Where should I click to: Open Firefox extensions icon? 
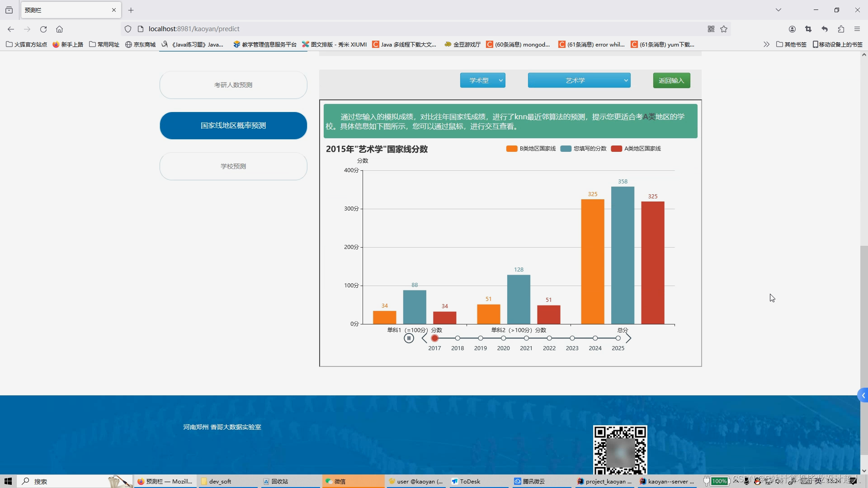click(841, 29)
